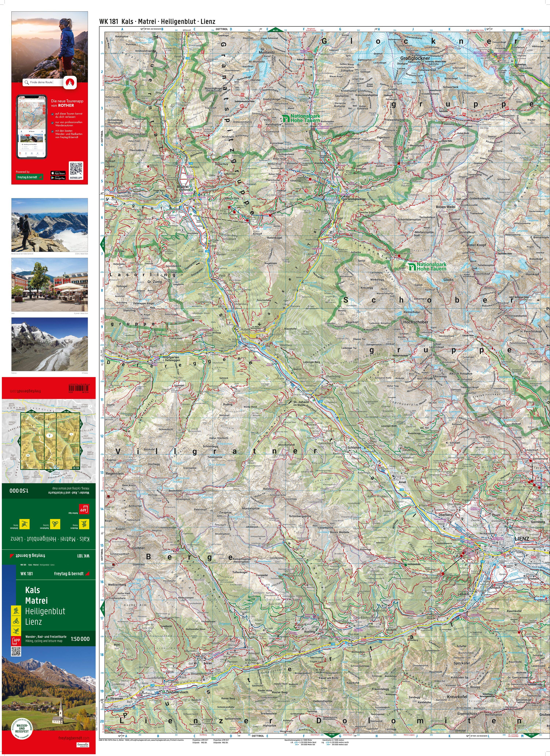
Task: Tap the filter icon next to 29 Touren
Action: [x=42, y=131]
